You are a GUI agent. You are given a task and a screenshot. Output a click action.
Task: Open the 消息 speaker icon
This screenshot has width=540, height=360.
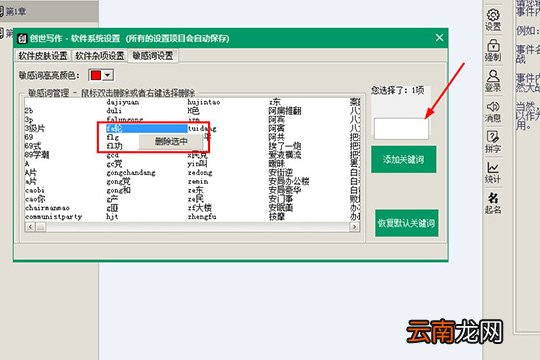(x=493, y=111)
